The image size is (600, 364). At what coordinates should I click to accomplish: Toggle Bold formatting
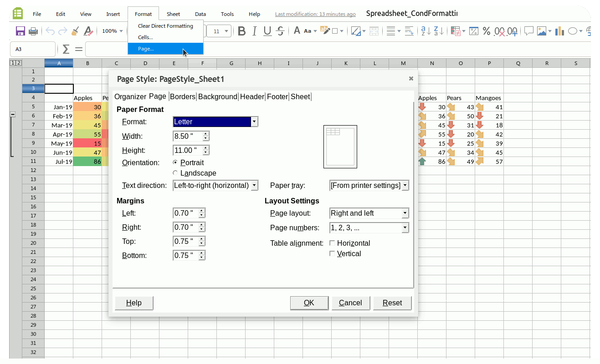242,31
